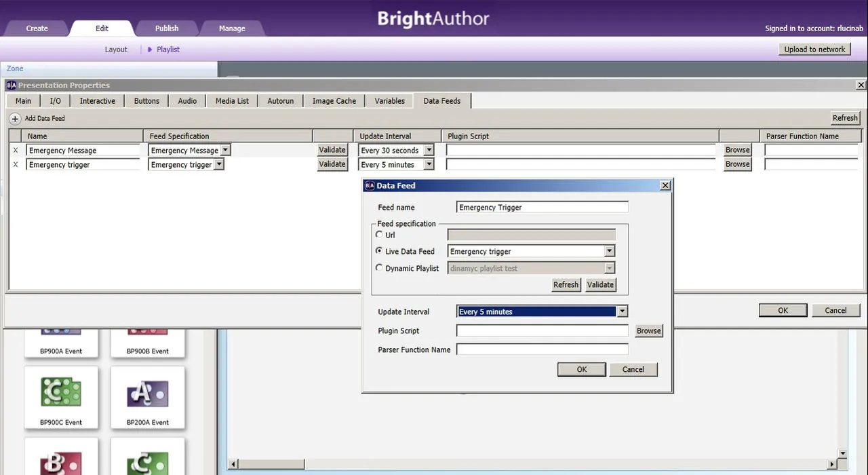Click OK in Presentation Properties window
Image resolution: width=868 pixels, height=475 pixels.
click(x=783, y=311)
